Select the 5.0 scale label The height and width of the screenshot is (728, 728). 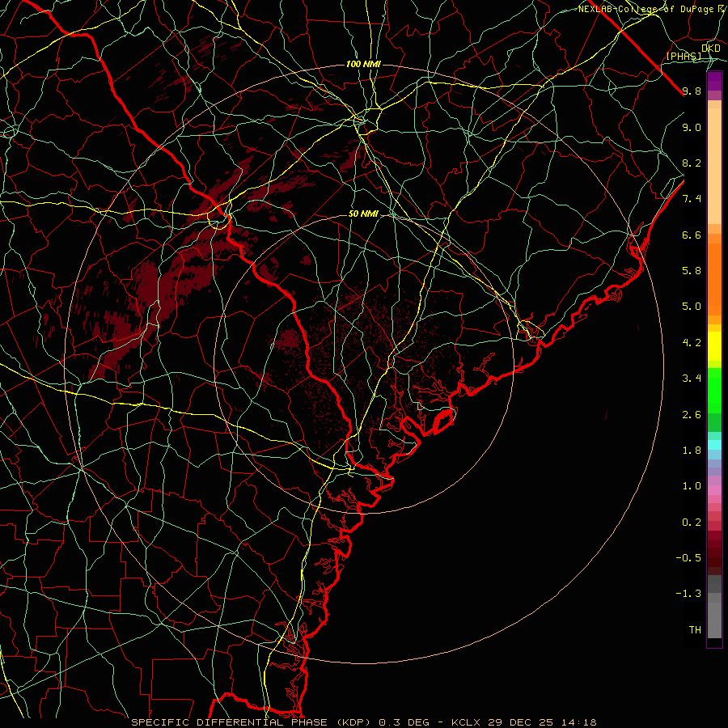click(x=692, y=307)
